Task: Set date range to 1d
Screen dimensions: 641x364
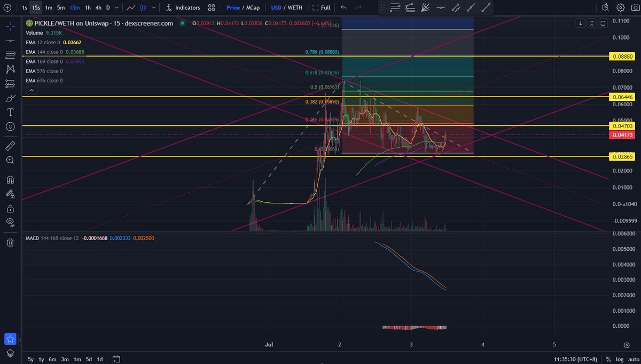Action: click(x=99, y=359)
